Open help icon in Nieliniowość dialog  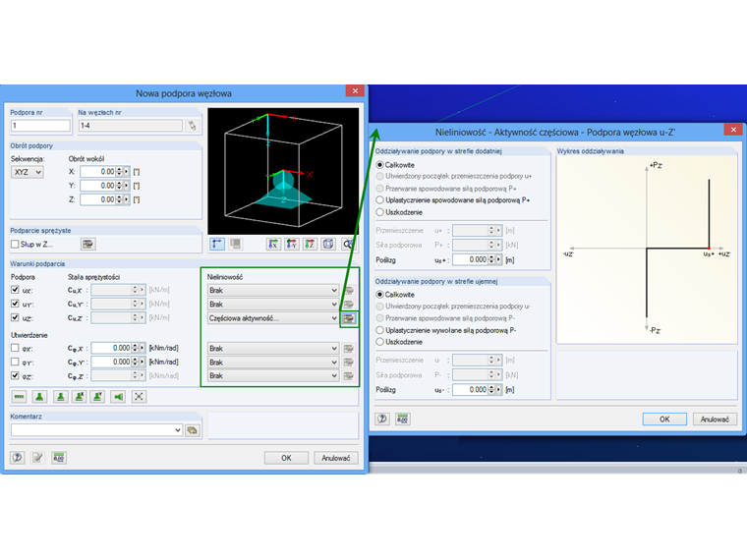point(382,420)
